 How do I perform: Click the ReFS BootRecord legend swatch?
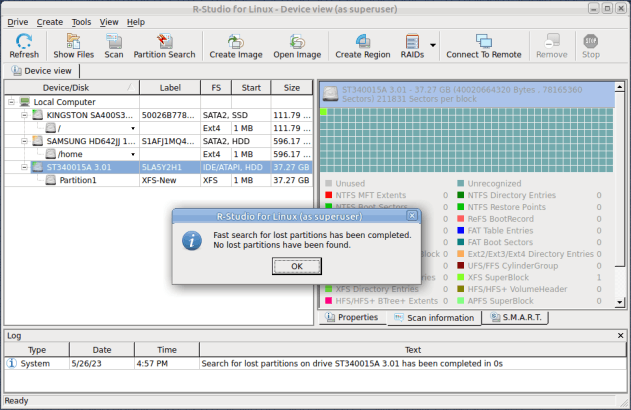[461, 219]
